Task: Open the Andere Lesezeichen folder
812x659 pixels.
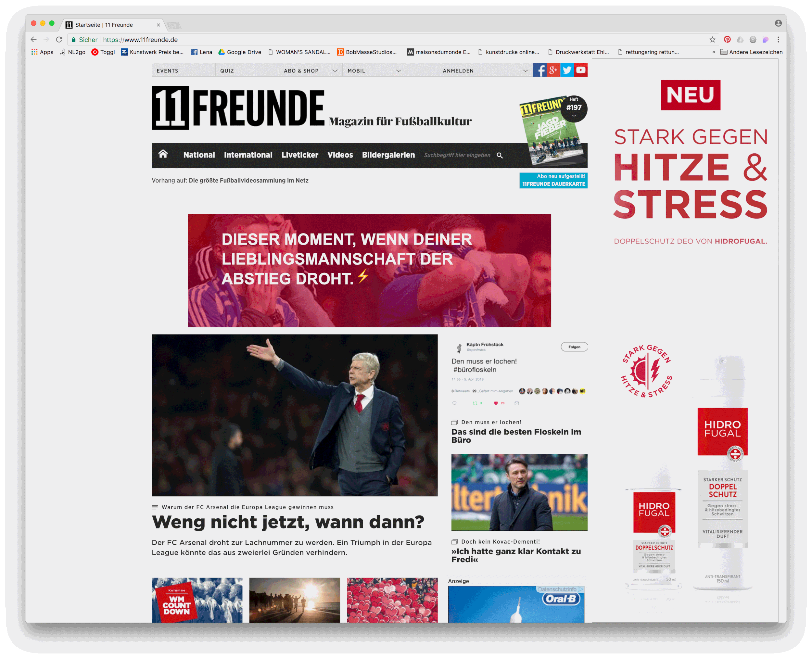Action: [x=751, y=52]
